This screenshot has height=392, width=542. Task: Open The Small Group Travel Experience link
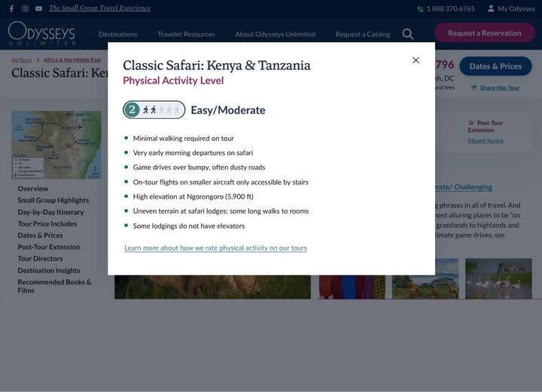tap(99, 8)
